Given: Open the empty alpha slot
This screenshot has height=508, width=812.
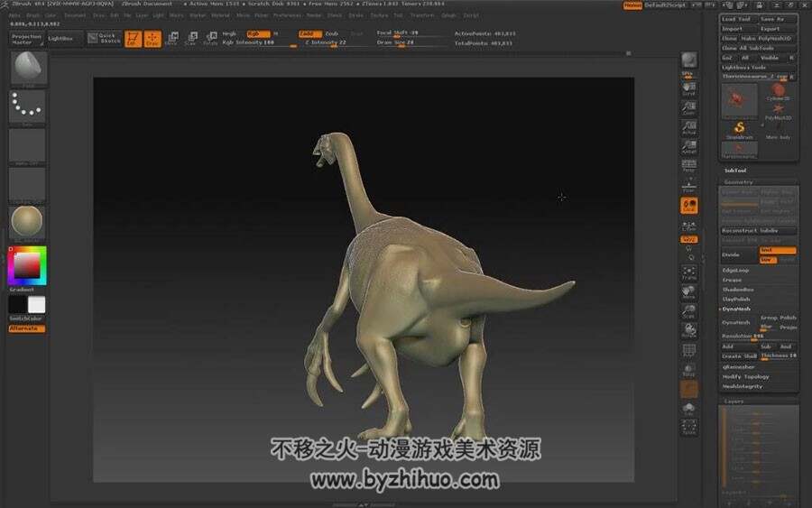Looking at the screenshot, I should (x=27, y=146).
